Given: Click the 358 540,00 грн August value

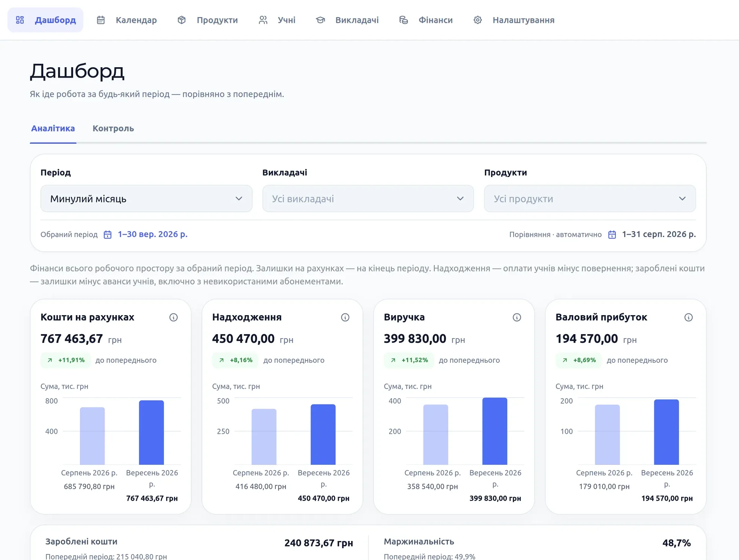Looking at the screenshot, I should (433, 486).
